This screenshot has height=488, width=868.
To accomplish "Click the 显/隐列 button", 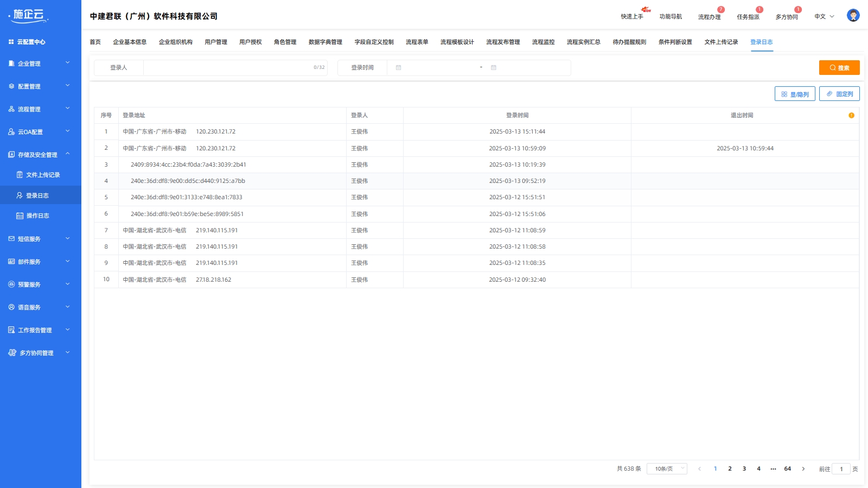I will pos(795,94).
